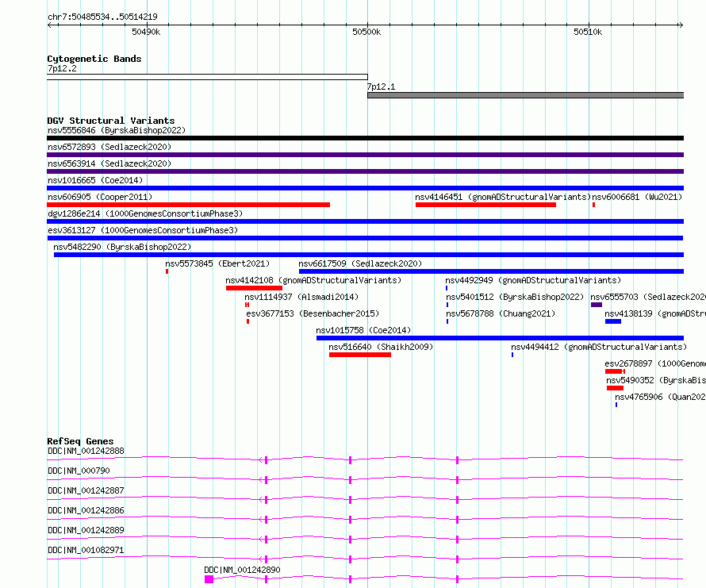The height and width of the screenshot is (588, 706).
Task: Open nsv4142108 (gnomADStructuralVariants) label
Action: pyautogui.click(x=313, y=280)
